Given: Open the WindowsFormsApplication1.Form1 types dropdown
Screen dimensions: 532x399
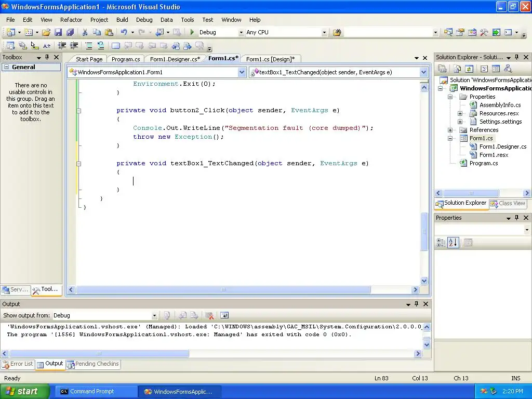Looking at the screenshot, I should (x=242, y=72).
